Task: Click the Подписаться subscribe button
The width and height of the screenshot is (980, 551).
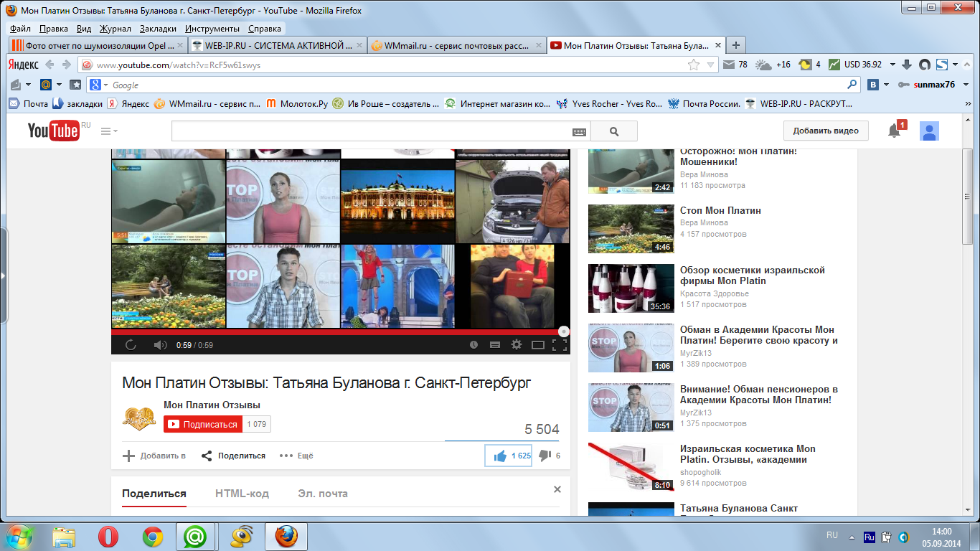Action: [x=203, y=425]
